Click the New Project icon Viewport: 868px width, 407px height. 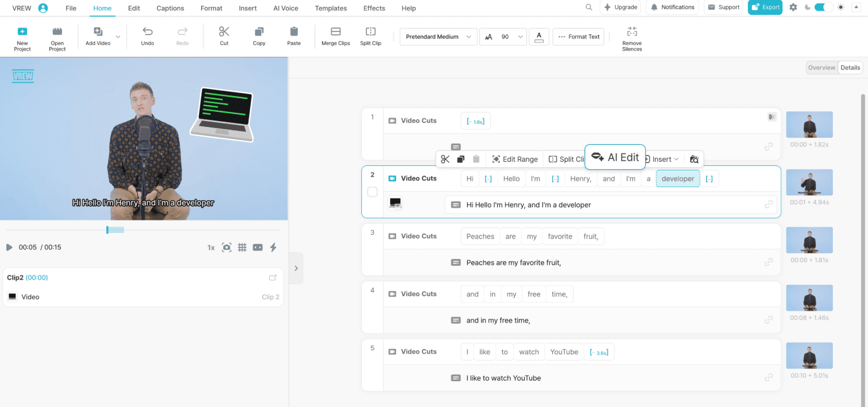point(22,32)
